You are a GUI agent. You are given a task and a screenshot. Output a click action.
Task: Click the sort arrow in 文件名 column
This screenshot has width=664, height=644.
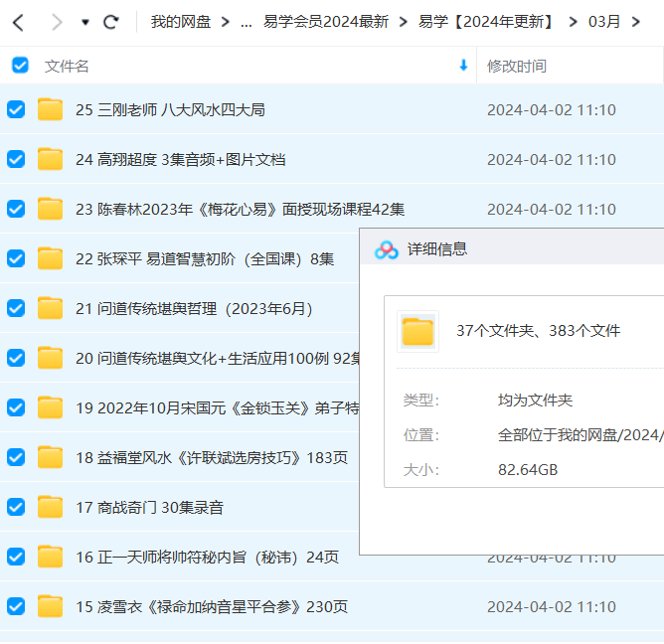pos(463,66)
